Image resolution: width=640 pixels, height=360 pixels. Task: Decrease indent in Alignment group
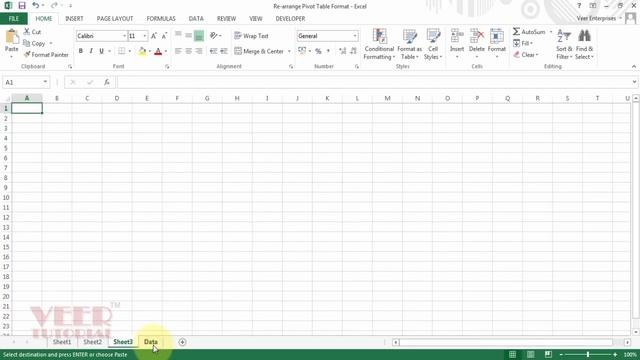click(213, 51)
